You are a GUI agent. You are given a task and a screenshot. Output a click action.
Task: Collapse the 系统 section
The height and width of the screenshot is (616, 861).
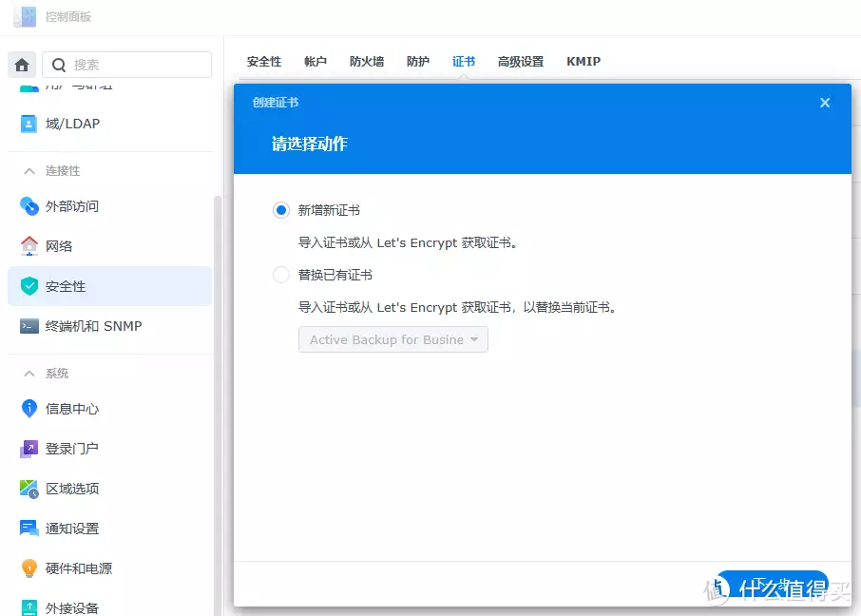29,374
